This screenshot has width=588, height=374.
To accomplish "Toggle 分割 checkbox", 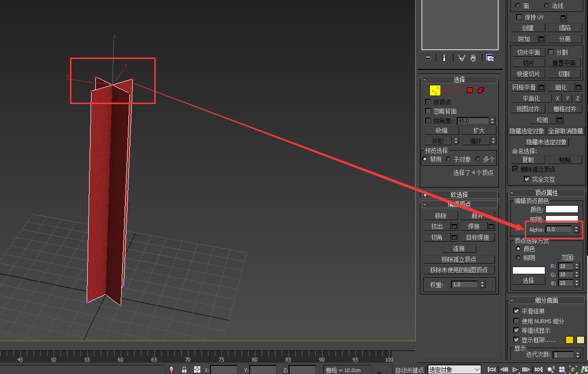I will 551,52.
